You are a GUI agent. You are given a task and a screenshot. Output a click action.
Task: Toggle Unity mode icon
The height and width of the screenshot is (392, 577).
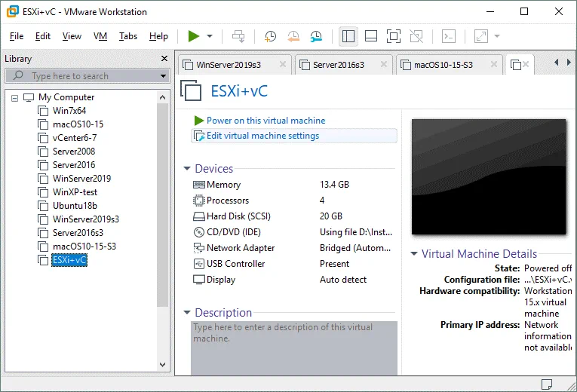click(x=416, y=36)
